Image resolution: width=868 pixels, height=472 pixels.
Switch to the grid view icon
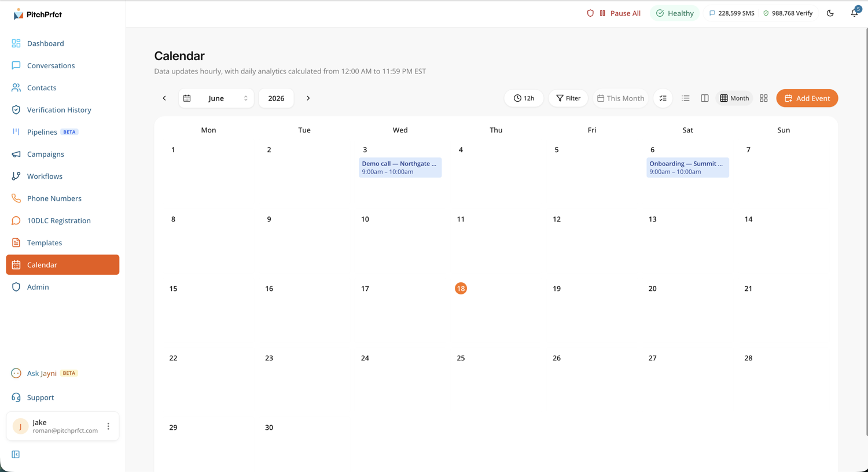pyautogui.click(x=764, y=98)
